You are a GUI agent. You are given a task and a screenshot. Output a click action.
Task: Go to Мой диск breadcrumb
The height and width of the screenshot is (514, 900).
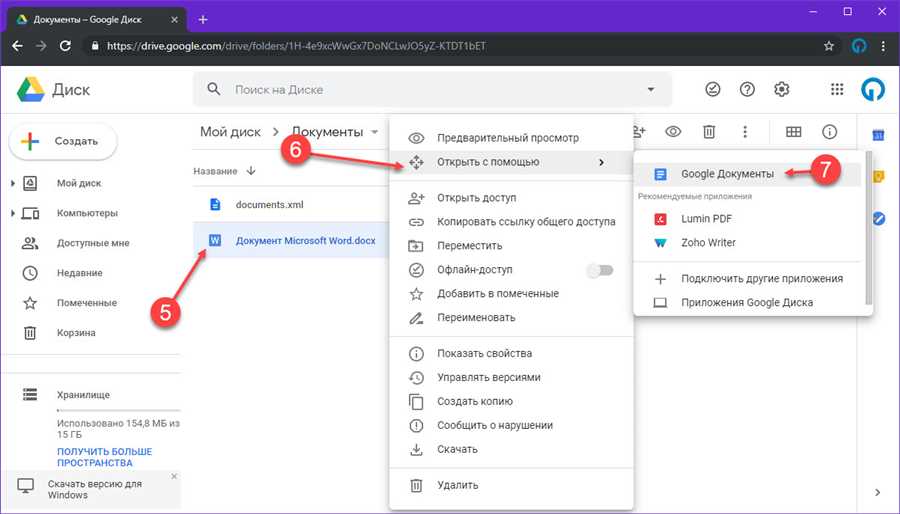click(x=230, y=132)
